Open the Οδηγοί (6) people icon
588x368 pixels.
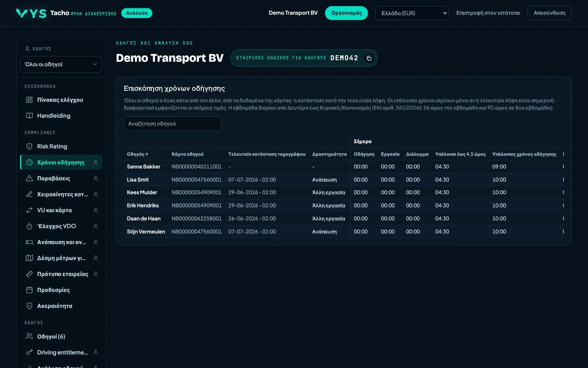pyautogui.click(x=29, y=336)
